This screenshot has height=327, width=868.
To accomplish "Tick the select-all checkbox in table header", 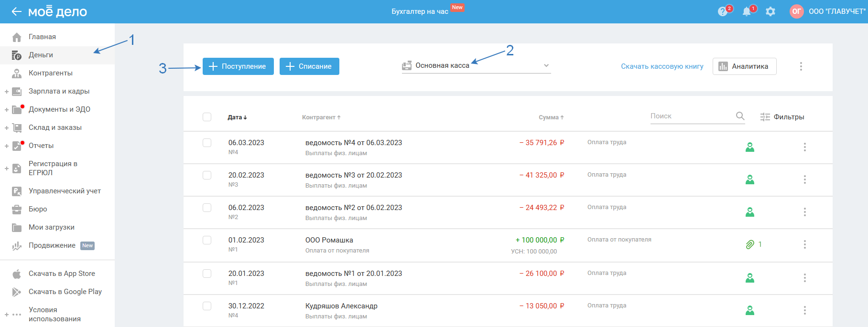I will pos(207,117).
